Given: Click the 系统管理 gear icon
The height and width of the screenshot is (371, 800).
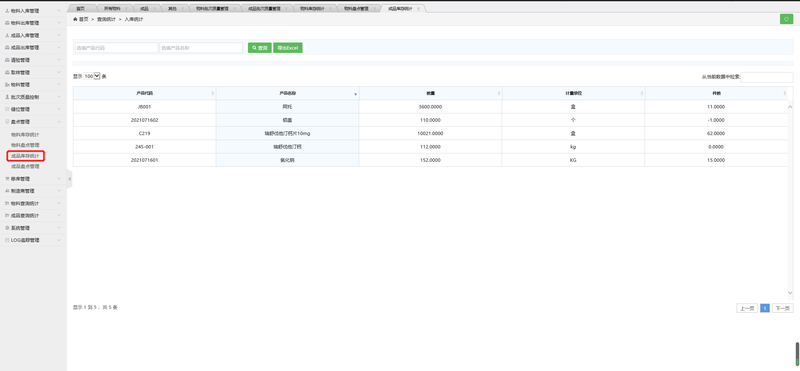Looking at the screenshot, I should pos(7,228).
